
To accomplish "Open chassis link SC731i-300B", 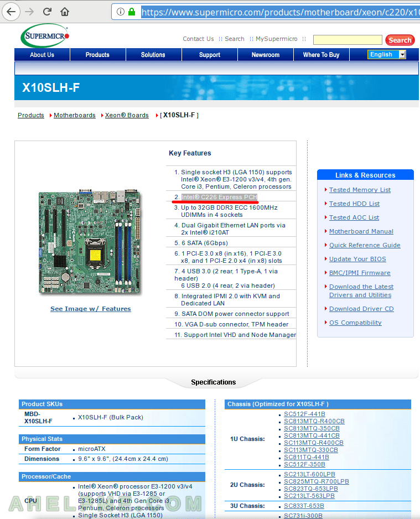I will [303, 516].
